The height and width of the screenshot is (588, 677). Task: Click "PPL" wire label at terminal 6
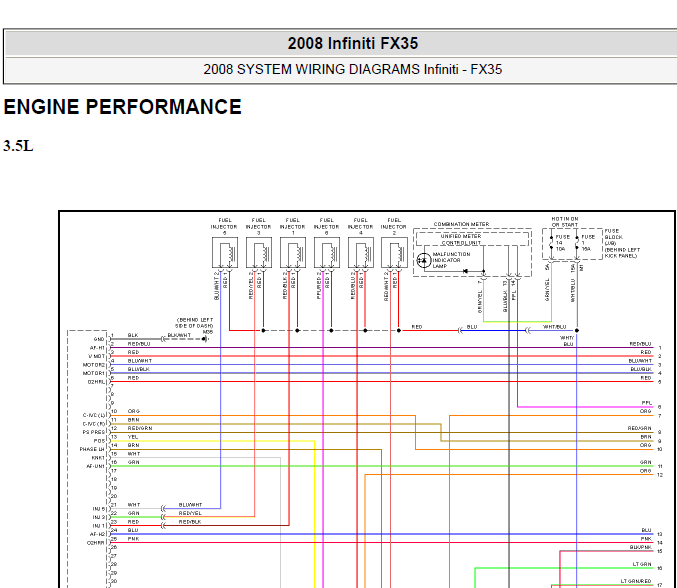[646, 403]
